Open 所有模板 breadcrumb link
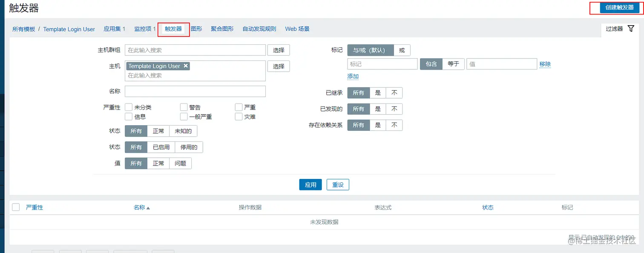The height and width of the screenshot is (253, 644). point(24,29)
